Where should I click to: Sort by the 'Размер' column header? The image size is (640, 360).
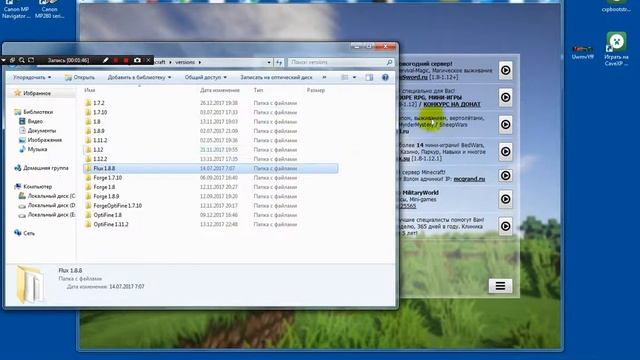[316, 90]
